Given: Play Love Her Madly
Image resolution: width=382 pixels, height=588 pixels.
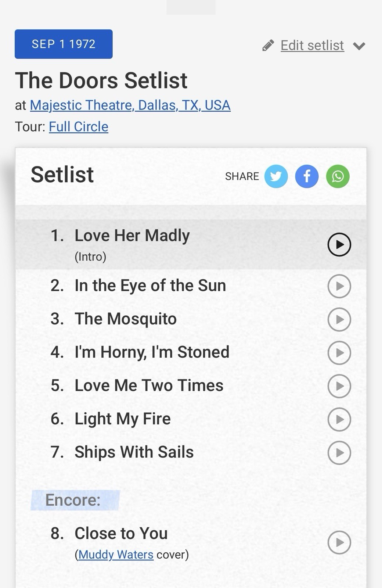Looking at the screenshot, I should point(339,245).
